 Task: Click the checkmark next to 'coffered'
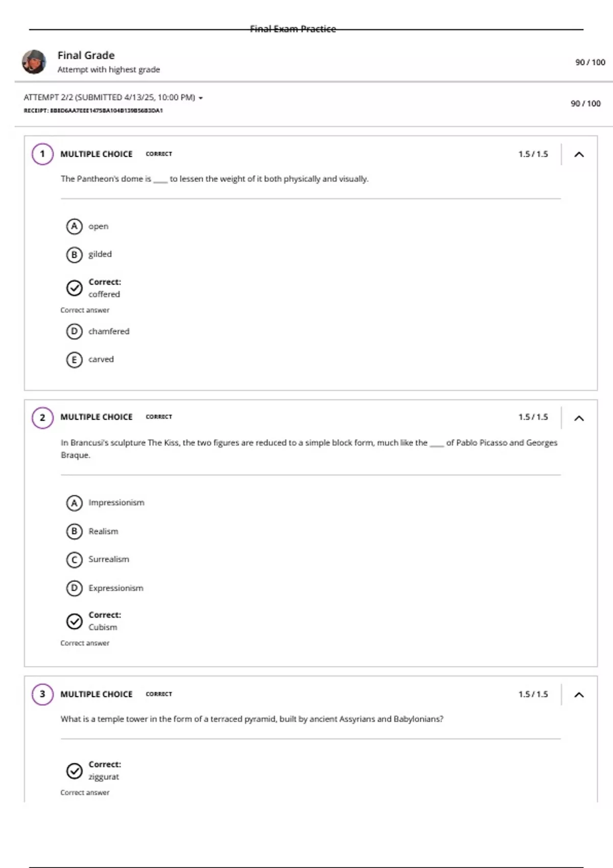coord(74,288)
